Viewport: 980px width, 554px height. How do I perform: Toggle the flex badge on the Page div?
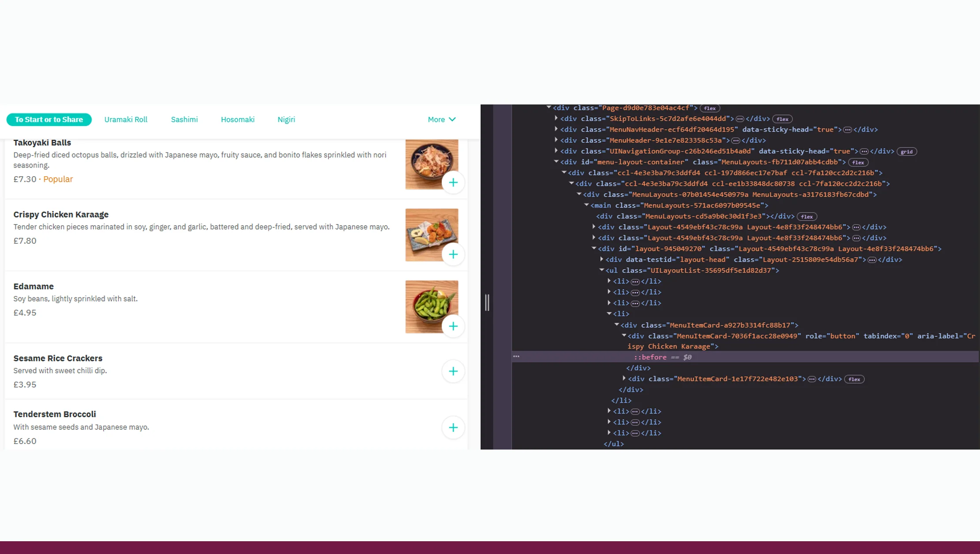click(x=710, y=108)
